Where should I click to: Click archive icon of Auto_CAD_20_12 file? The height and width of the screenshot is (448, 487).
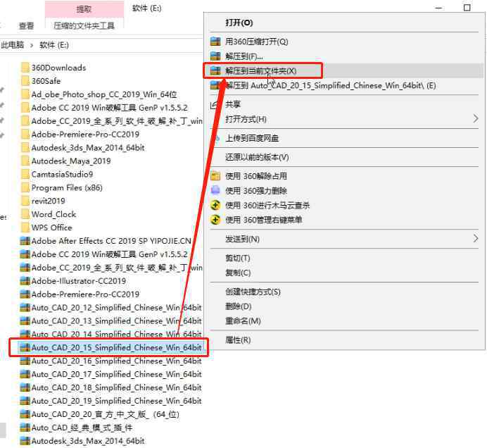(x=25, y=308)
